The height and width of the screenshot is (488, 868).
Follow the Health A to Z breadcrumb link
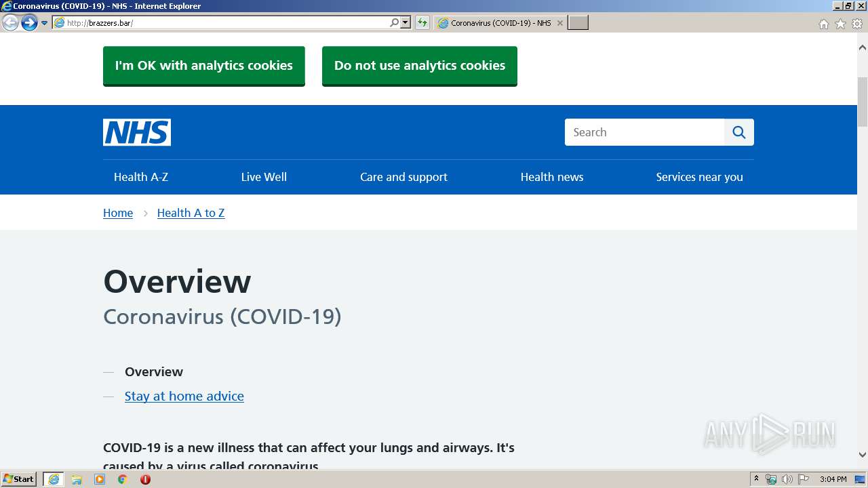point(191,213)
